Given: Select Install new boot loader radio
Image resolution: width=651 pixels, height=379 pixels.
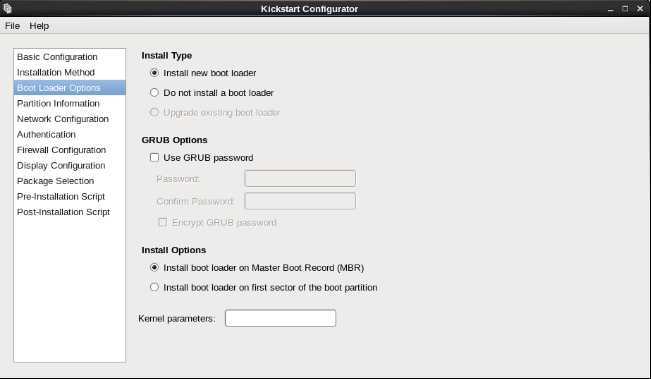Looking at the screenshot, I should pos(154,73).
